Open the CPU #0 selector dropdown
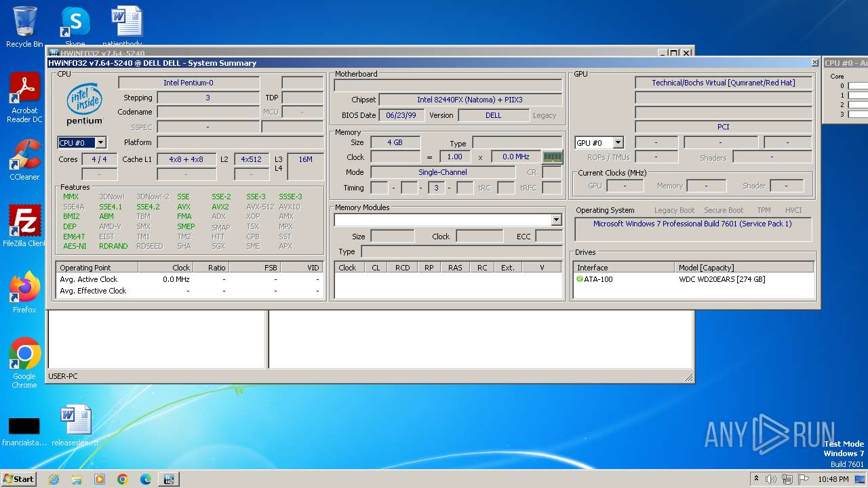The width and height of the screenshot is (868, 488). point(100,142)
